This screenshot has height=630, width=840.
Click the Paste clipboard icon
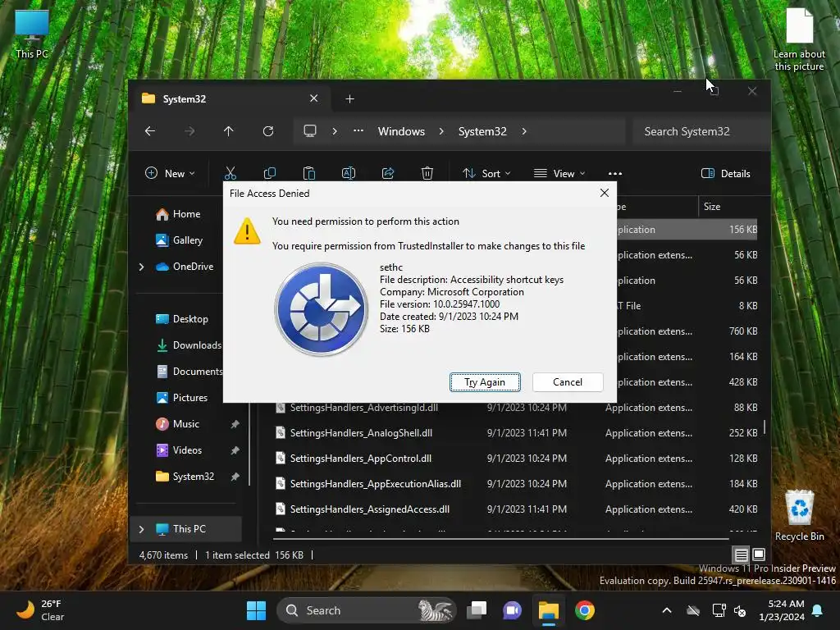click(309, 173)
